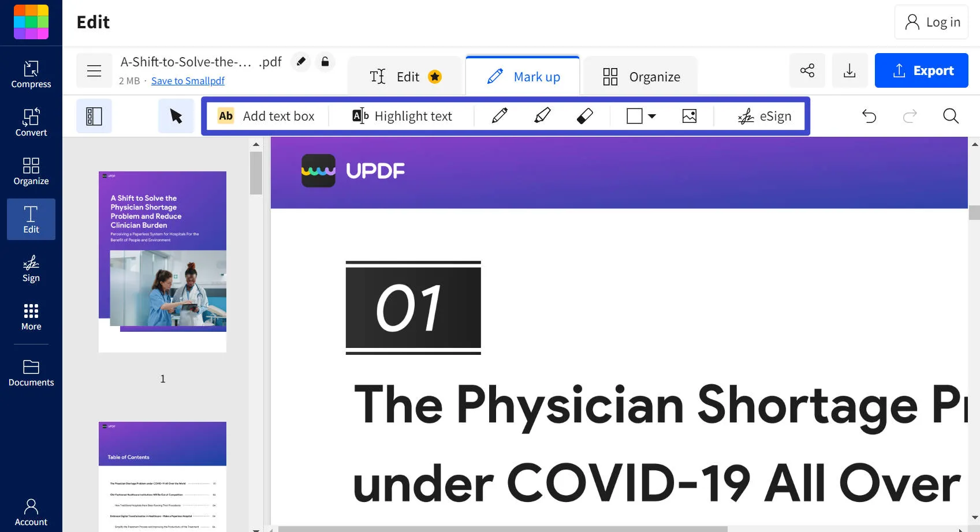The width and height of the screenshot is (980, 532).
Task: Toggle the page thumbnails panel
Action: tap(94, 115)
